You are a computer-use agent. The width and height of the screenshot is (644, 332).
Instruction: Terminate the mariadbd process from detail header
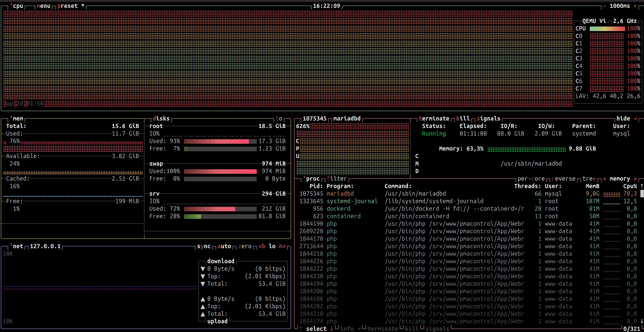click(434, 119)
